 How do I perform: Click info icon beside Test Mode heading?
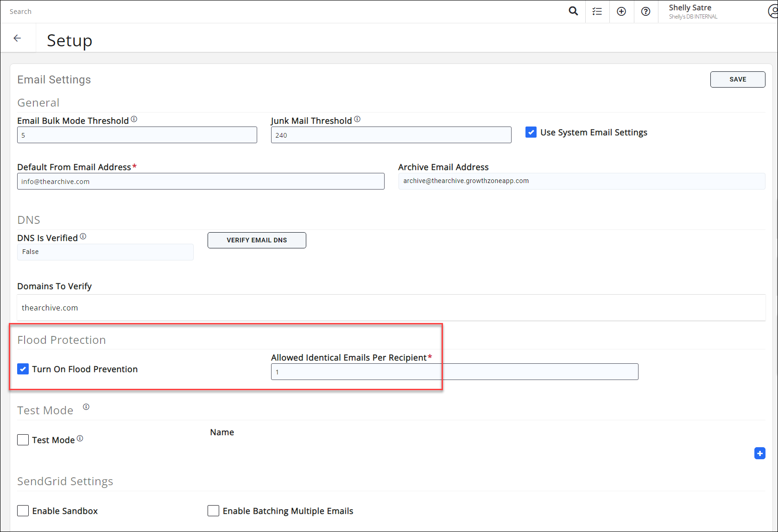point(86,407)
